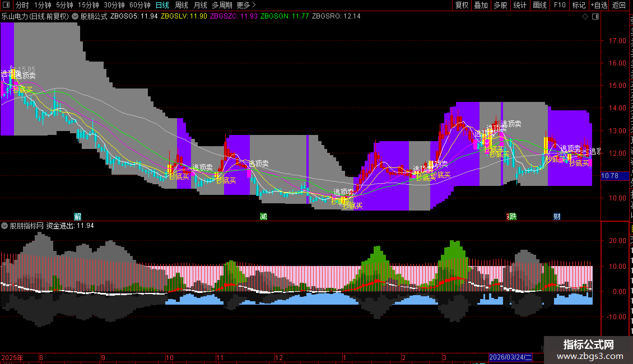The height and width of the screenshot is (364, 633).
Task: Click the diamond icon above the chart
Action: [585, 17]
